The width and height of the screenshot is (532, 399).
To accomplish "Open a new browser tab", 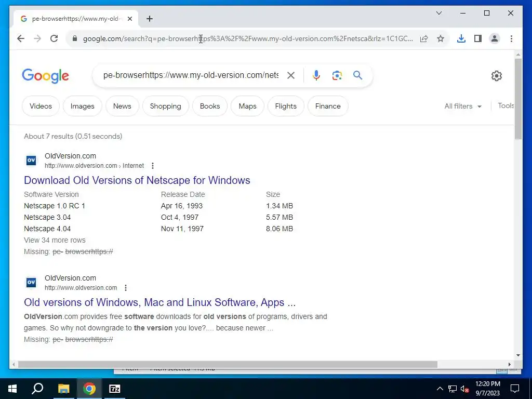I will click(x=150, y=19).
